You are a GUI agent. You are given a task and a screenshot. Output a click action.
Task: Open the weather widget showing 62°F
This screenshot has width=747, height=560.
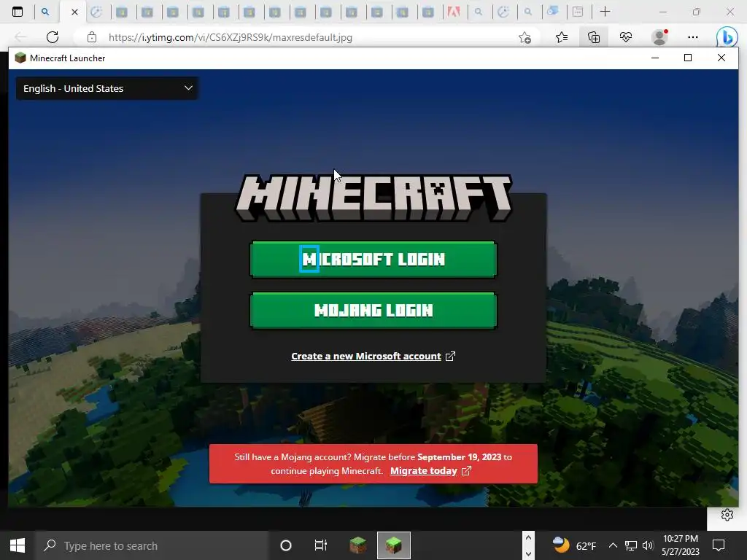(x=574, y=545)
